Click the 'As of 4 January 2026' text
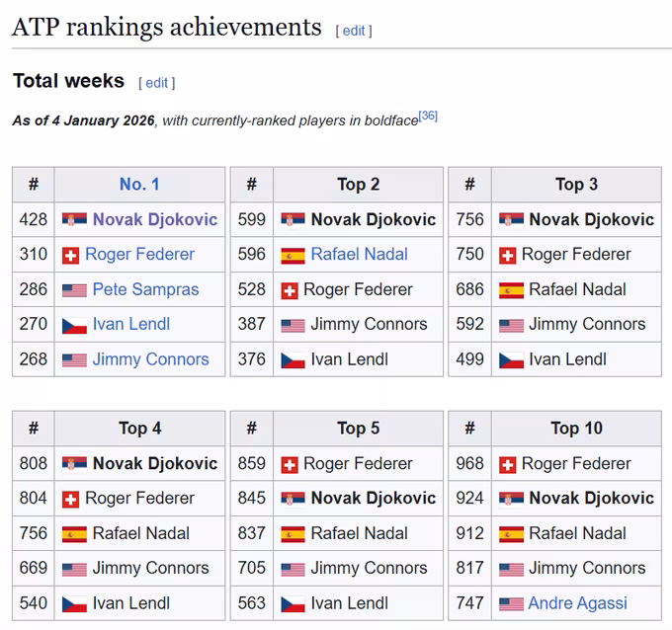 coord(84,120)
